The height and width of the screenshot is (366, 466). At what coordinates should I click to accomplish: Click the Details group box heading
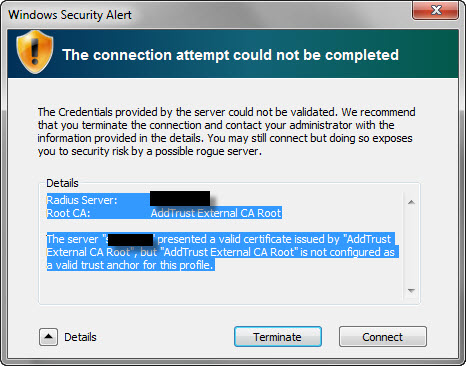point(62,183)
